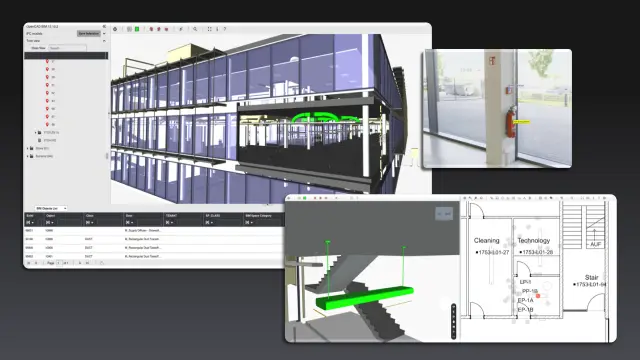
Task: Open filter dropdown under the TENANT column
Action: [169, 222]
